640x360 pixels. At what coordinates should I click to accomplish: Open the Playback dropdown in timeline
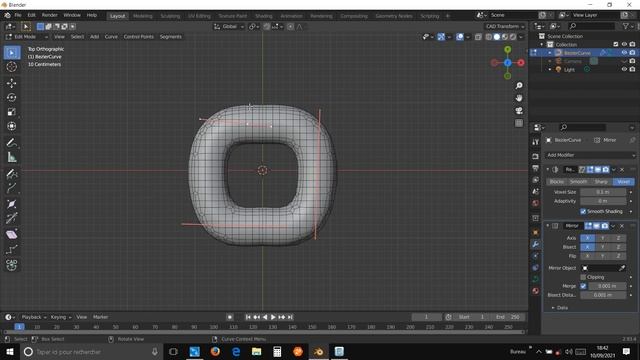pos(33,317)
